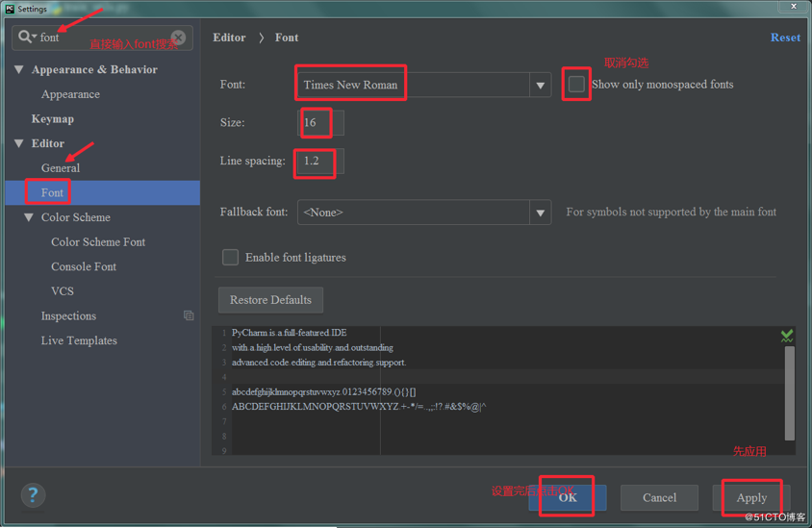Click Restore Defaults button
Screen dimensions: 812x528
point(271,300)
